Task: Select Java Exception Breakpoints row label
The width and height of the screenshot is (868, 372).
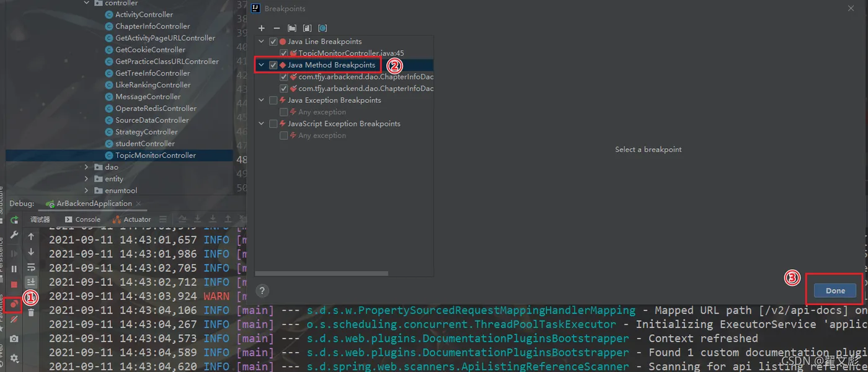Action: pyautogui.click(x=334, y=100)
